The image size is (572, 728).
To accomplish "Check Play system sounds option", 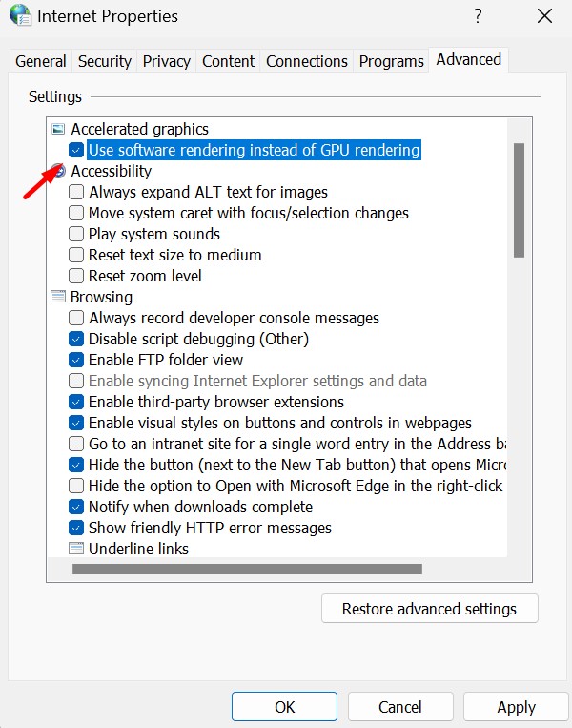I will pos(76,234).
